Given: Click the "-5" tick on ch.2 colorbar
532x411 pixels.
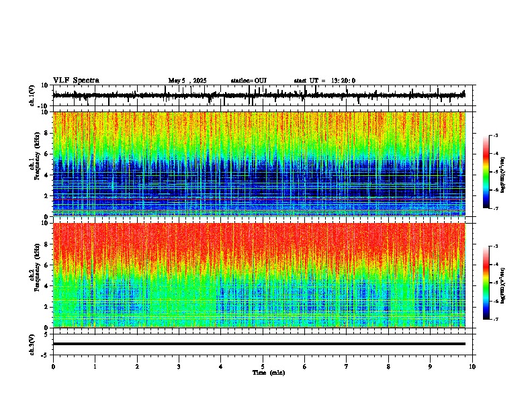Looking at the screenshot, I should click(x=496, y=283).
